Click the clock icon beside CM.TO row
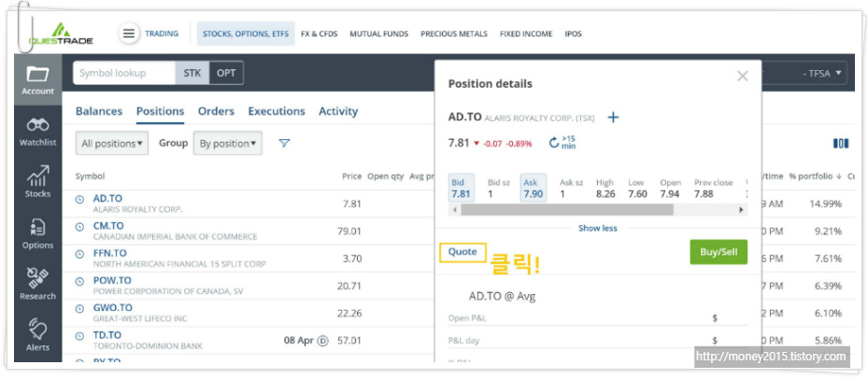This screenshot has width=868, height=379. [x=79, y=226]
